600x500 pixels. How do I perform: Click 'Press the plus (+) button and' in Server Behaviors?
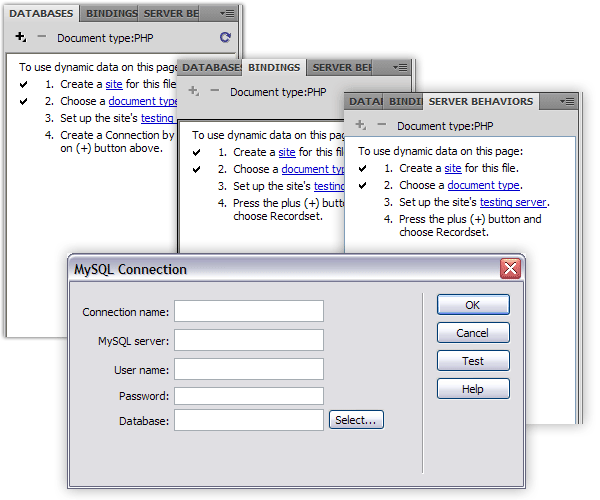[x=470, y=219]
